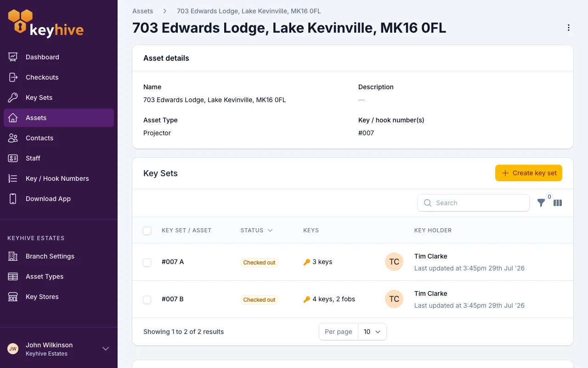588x368 pixels.
Task: Click the Asset Types table icon
Action: [x=13, y=276]
